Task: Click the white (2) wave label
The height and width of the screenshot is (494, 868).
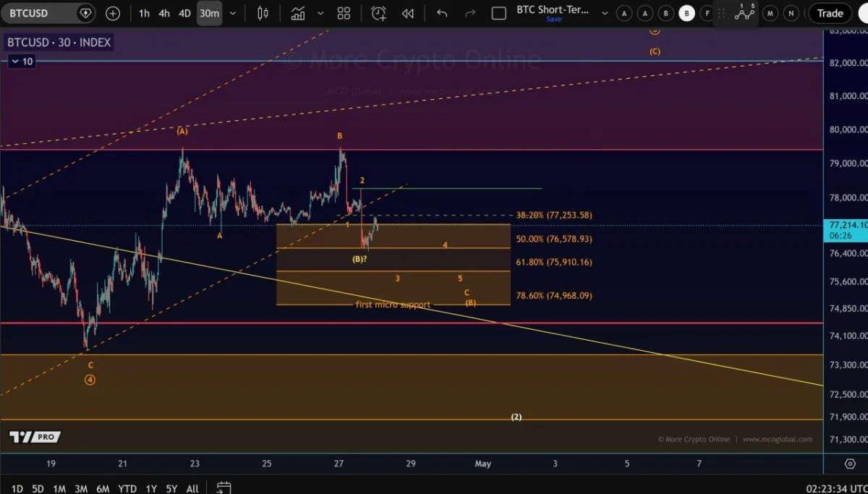Action: point(516,417)
